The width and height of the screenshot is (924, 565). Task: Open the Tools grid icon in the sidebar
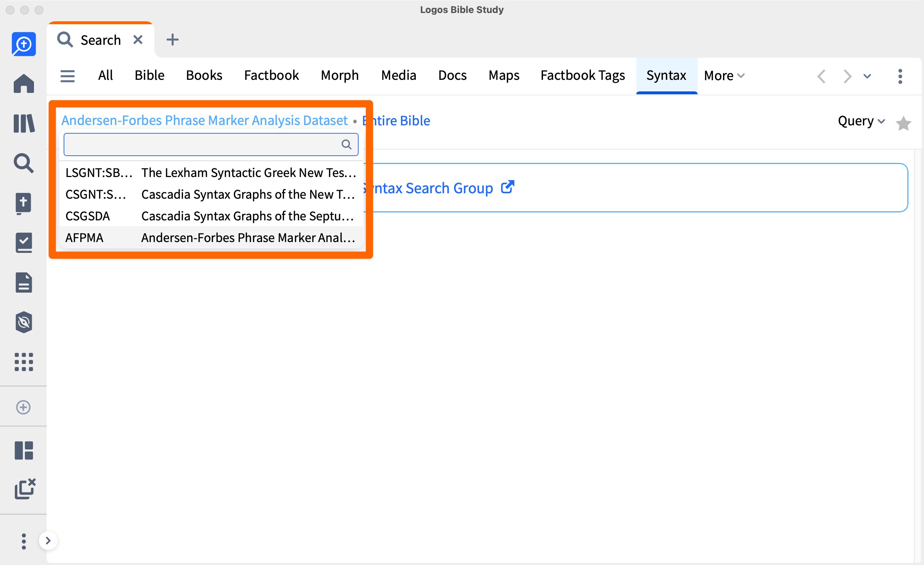tap(23, 362)
